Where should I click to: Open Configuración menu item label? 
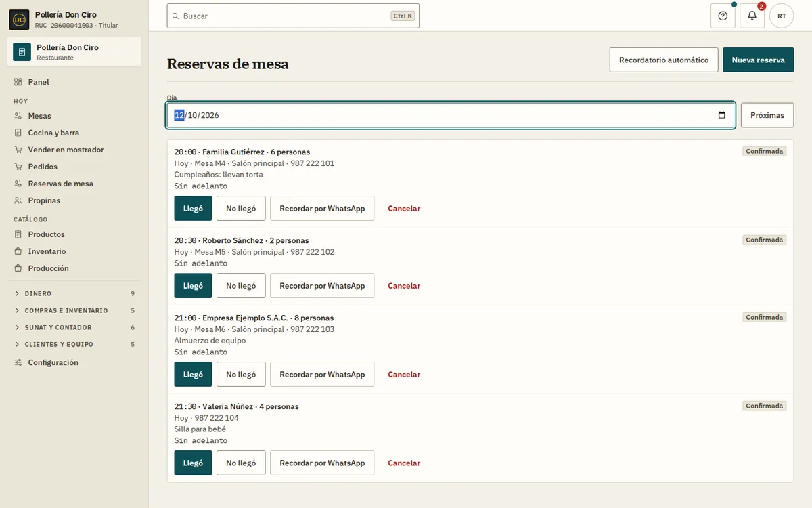[x=53, y=362]
